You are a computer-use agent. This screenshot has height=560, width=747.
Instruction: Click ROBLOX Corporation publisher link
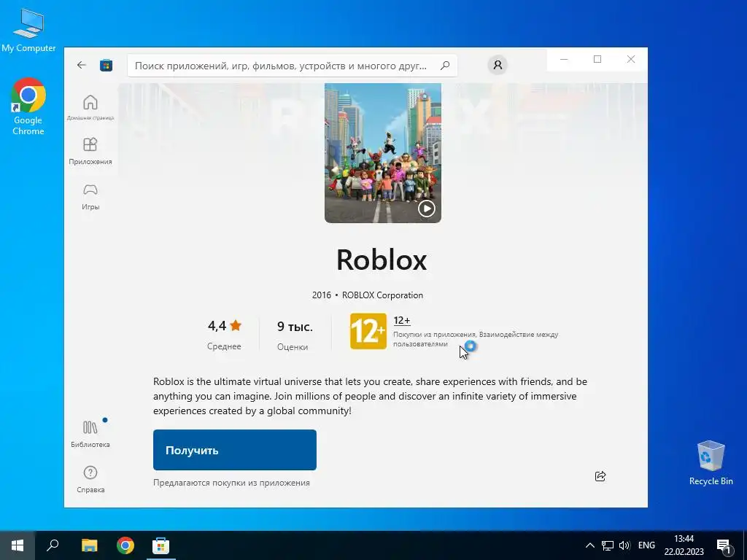click(382, 295)
